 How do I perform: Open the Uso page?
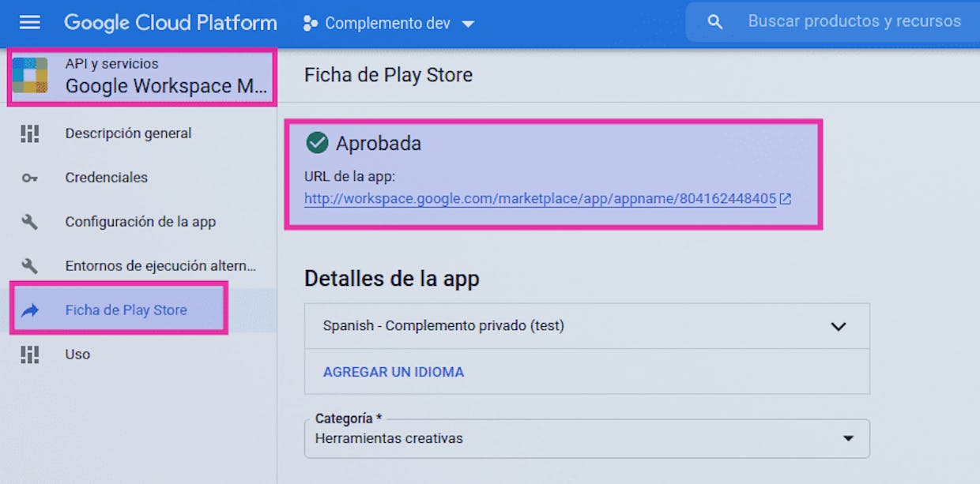click(x=77, y=355)
